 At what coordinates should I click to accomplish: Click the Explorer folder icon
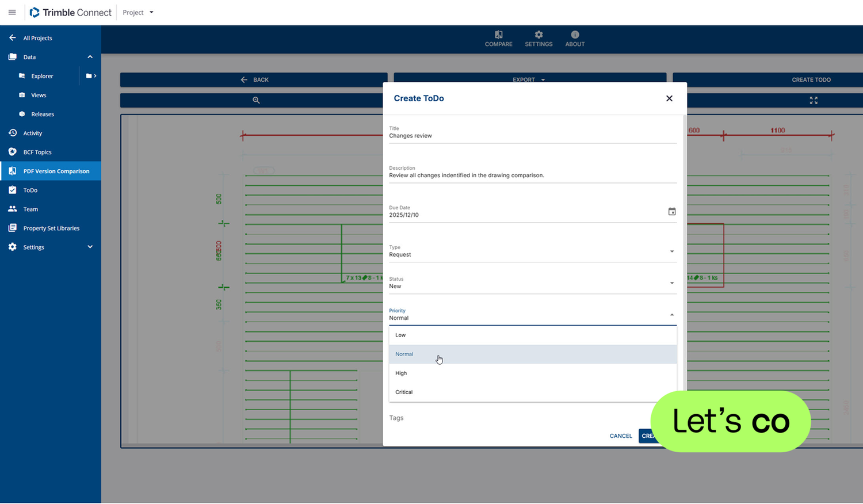22,76
